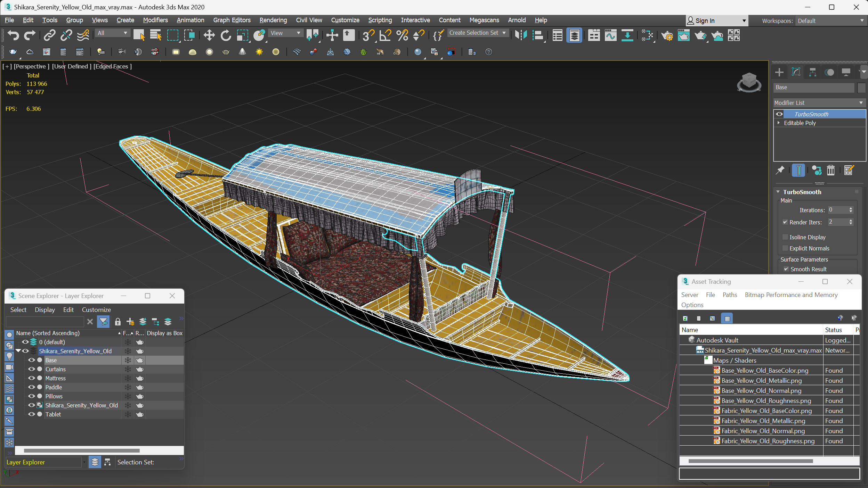Click Remove modifier trash icon
This screenshot has height=488, width=868.
[x=830, y=170]
